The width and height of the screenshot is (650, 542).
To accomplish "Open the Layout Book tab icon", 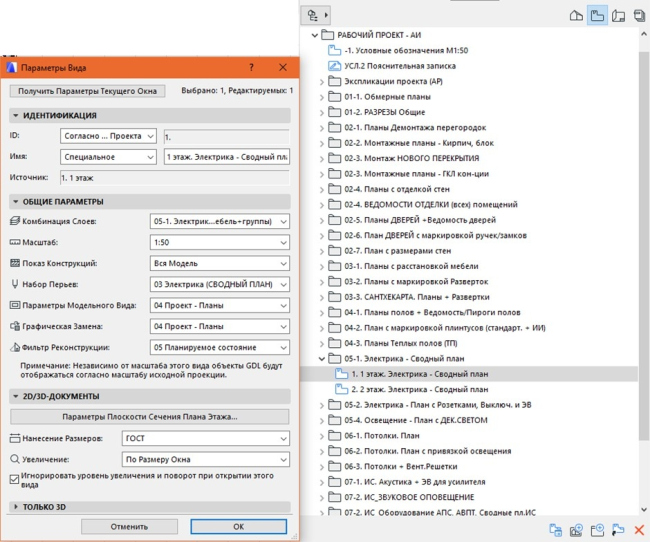I will tap(619, 16).
